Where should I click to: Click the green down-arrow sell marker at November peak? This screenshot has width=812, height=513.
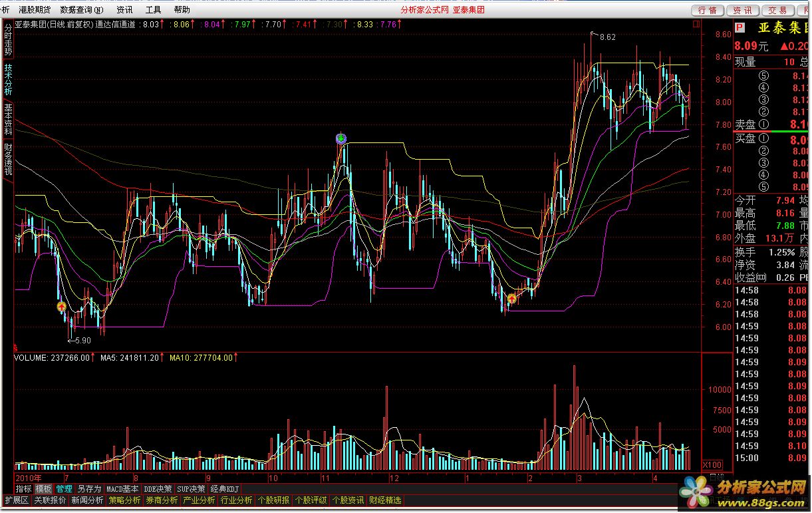[341, 138]
